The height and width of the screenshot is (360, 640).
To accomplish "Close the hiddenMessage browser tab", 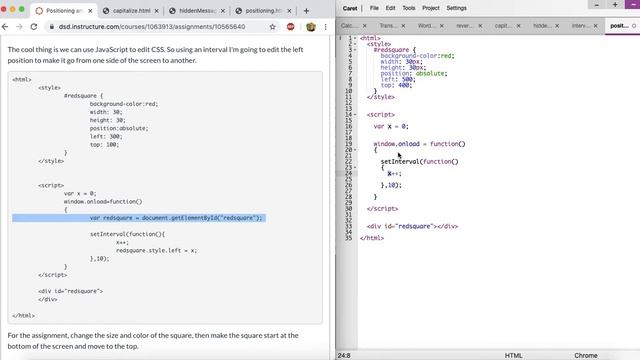I will point(223,11).
